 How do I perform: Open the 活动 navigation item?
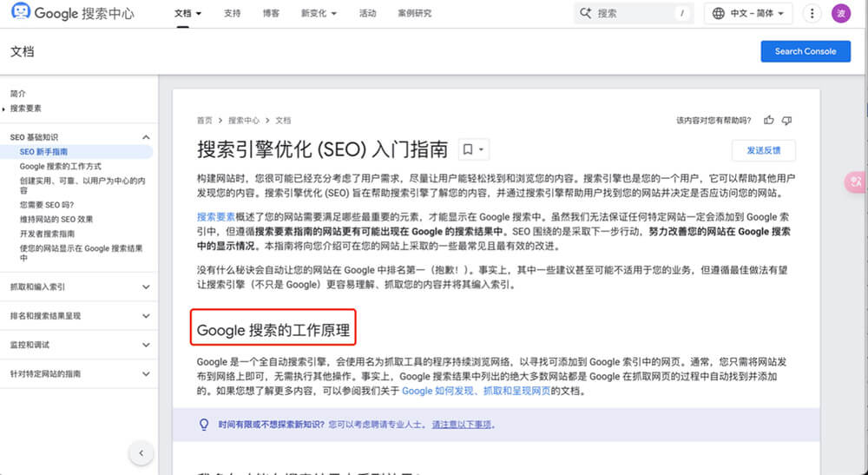pyautogui.click(x=367, y=13)
